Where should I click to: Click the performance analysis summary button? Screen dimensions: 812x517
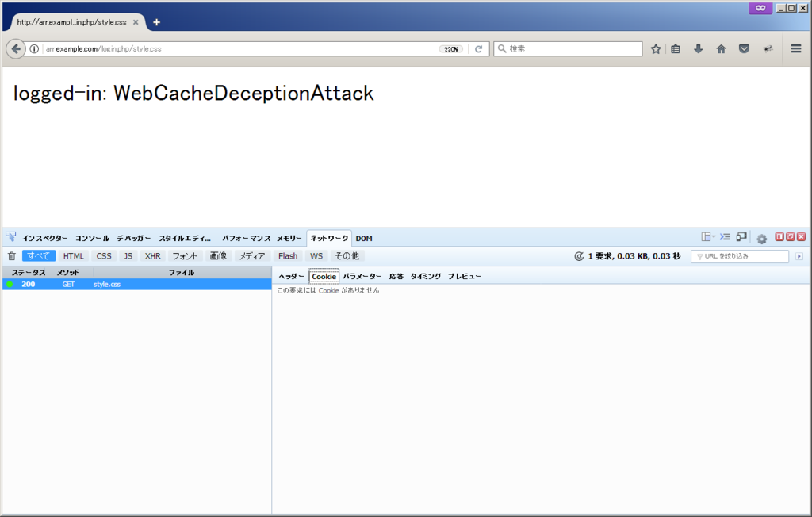(x=579, y=256)
